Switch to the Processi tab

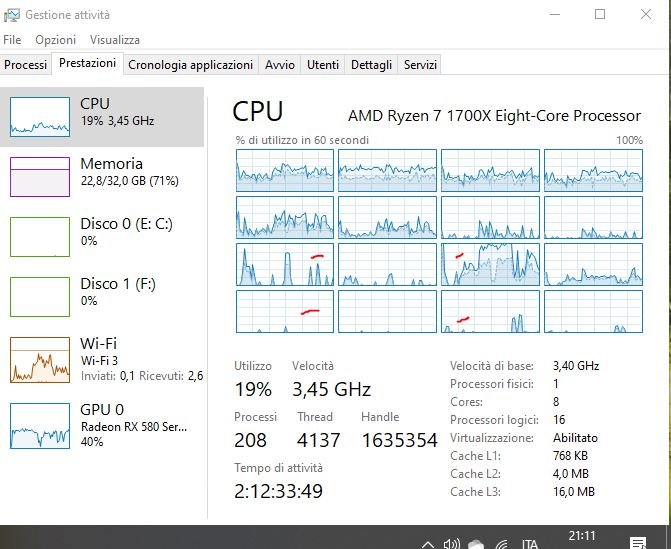click(26, 65)
